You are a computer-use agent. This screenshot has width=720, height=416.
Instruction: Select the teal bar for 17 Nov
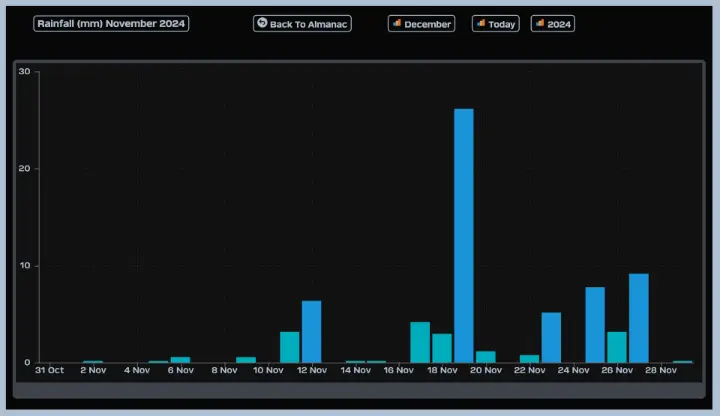click(420, 342)
